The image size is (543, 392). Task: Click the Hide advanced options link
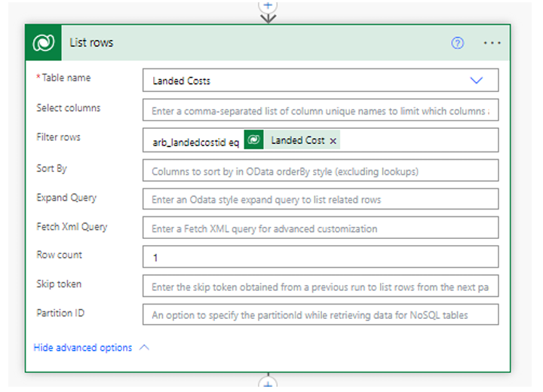(x=83, y=348)
